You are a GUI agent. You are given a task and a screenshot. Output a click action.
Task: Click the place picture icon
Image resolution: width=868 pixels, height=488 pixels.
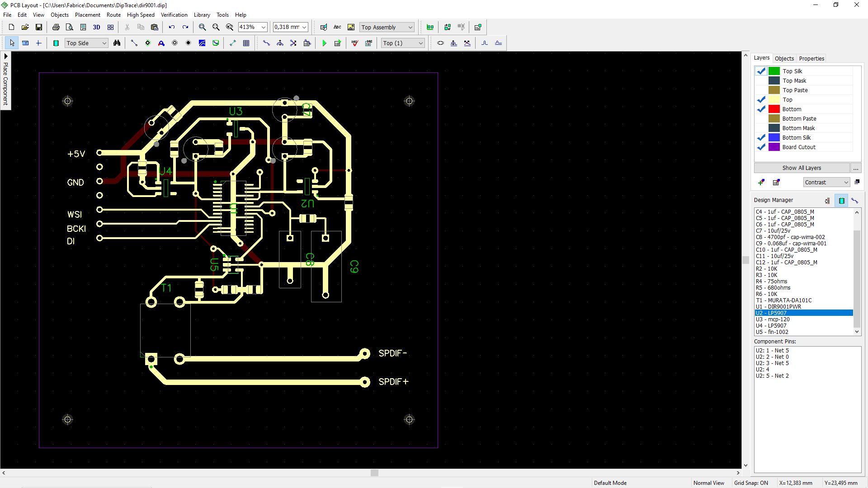coord(351,27)
